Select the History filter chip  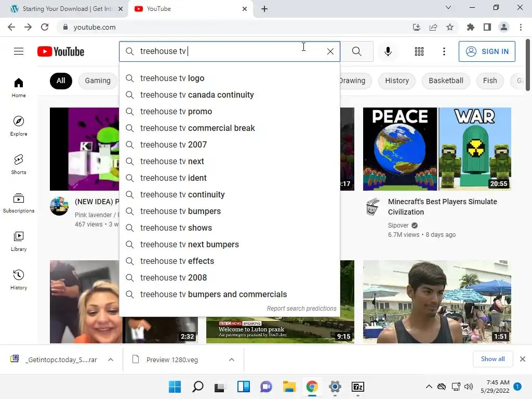click(x=396, y=81)
